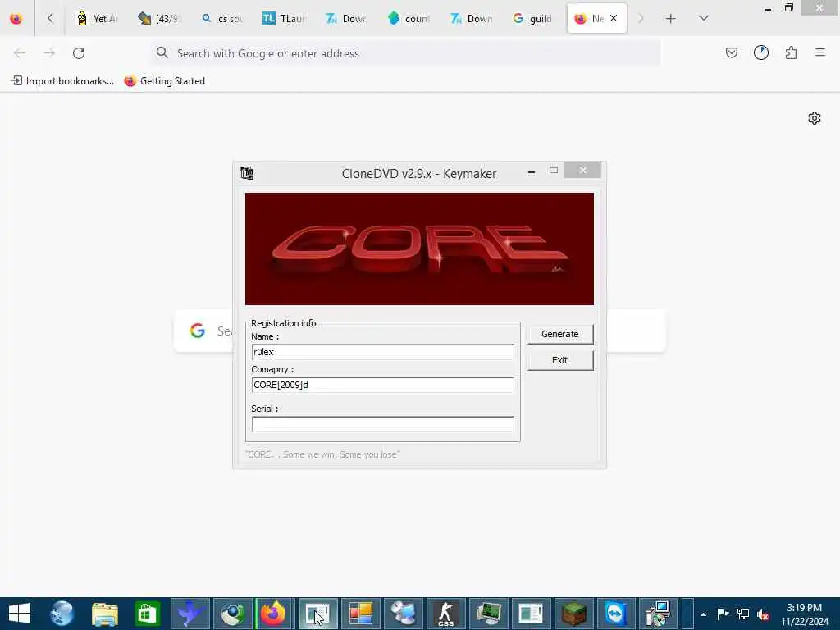Open the network tray icon
Viewport: 840px width, 630px height.
point(743,614)
